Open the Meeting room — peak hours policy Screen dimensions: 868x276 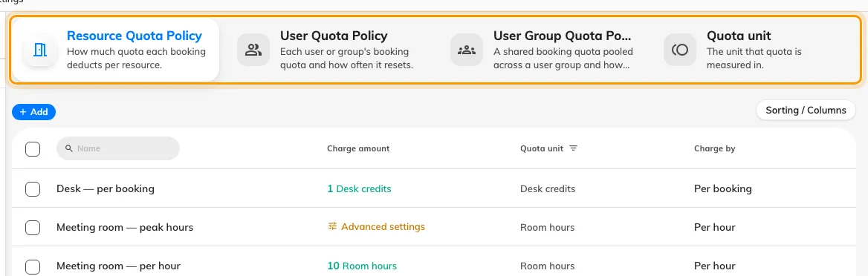point(125,227)
